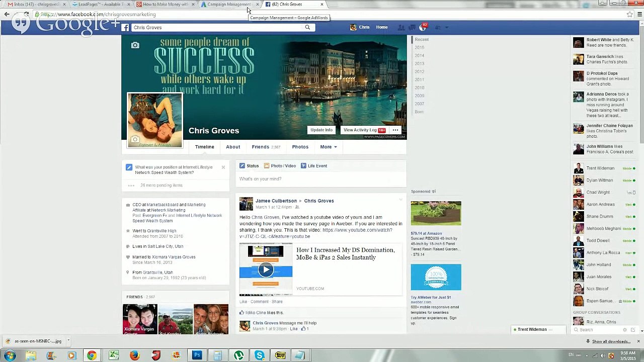644x362 pixels.
Task: Open the Chrome menu icon
Action: (x=639, y=15)
